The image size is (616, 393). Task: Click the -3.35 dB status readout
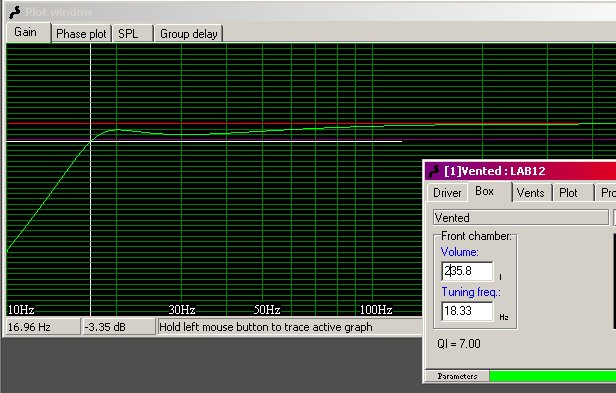coord(119,327)
